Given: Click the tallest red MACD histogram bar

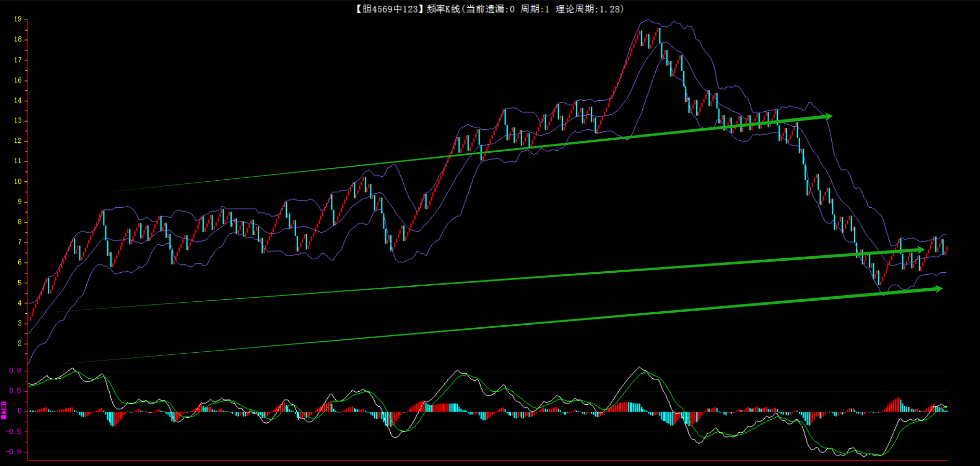Looking at the screenshot, I should [x=898, y=404].
